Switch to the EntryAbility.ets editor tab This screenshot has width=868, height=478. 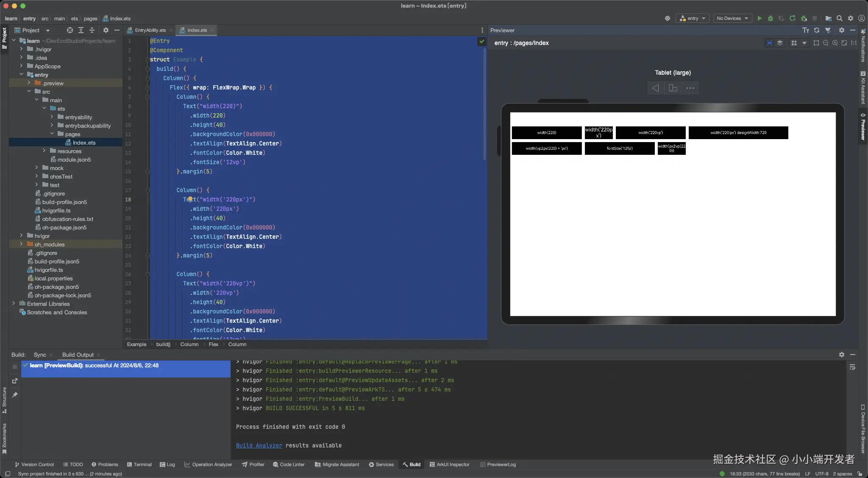click(150, 30)
